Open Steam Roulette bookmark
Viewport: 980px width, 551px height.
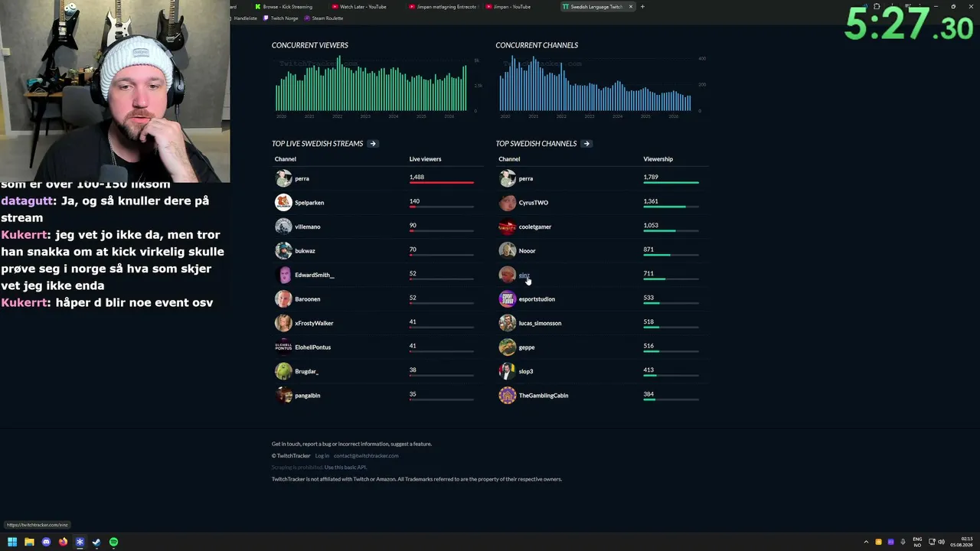click(324, 18)
